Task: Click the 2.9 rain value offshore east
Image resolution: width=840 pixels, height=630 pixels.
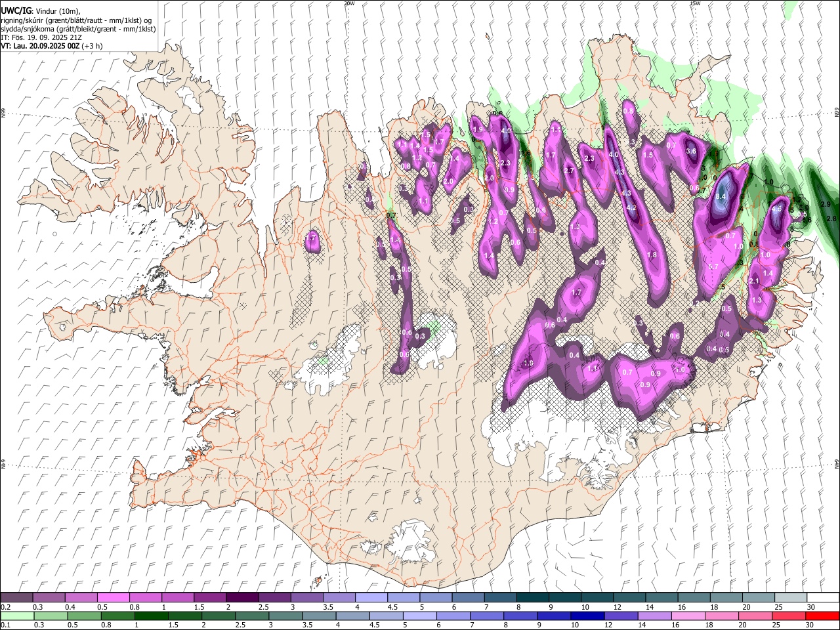Action: 826,205
